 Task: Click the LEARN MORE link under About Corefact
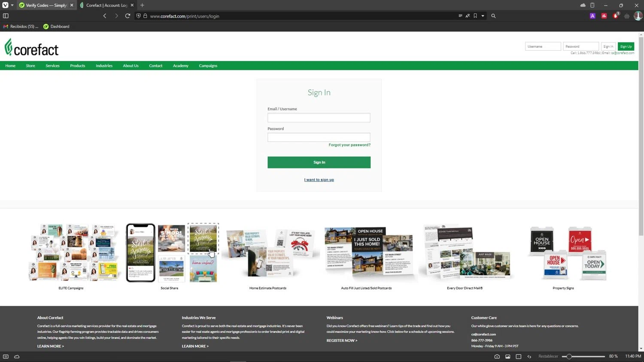51,346
